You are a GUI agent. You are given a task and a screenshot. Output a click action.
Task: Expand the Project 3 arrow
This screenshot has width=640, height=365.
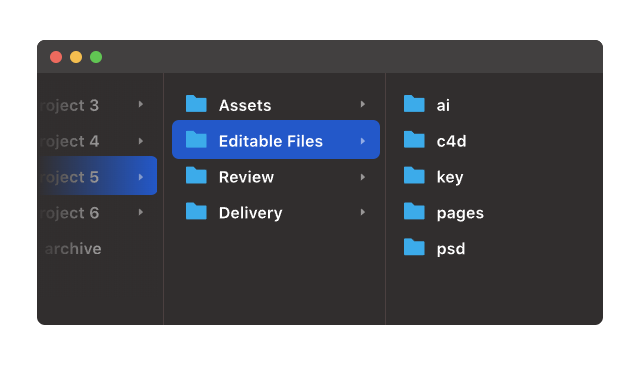[x=141, y=105]
